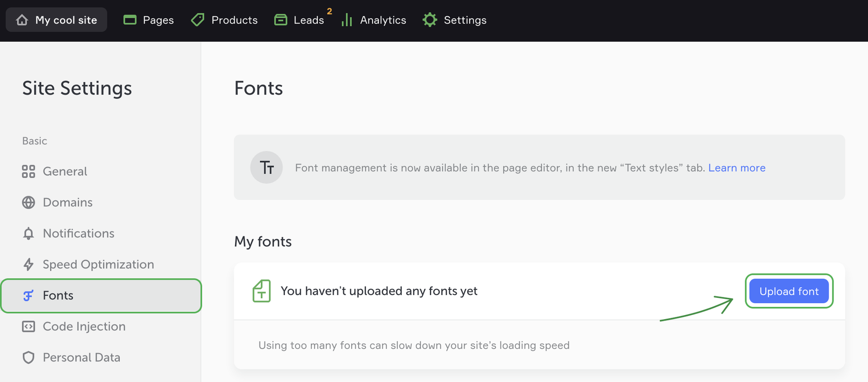Open the Products menu item

[234, 20]
